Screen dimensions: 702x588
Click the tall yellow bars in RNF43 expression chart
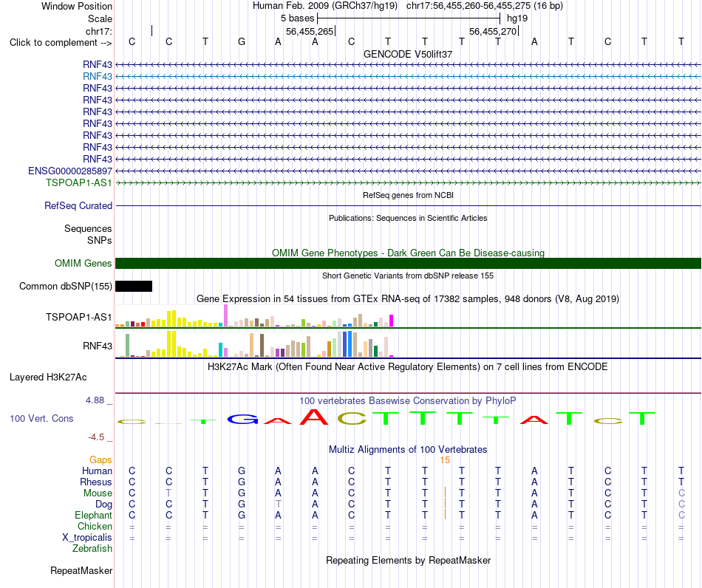[171, 343]
